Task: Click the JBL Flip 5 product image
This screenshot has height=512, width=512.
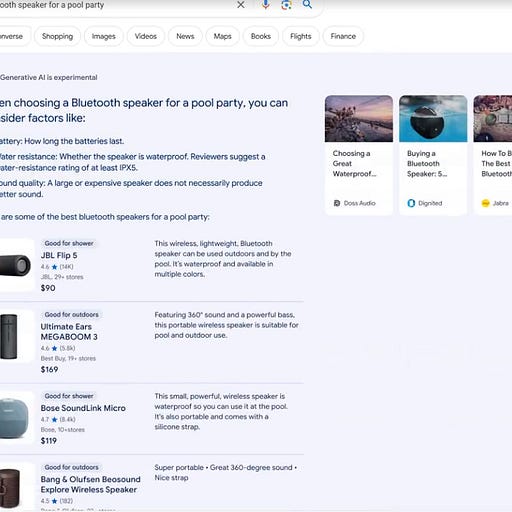Action: coord(17,265)
